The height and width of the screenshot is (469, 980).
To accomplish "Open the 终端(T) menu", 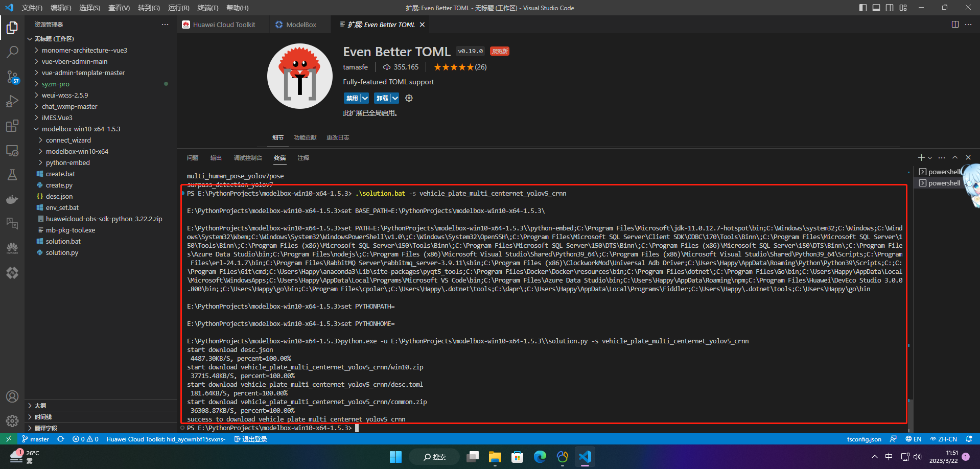I will point(208,8).
